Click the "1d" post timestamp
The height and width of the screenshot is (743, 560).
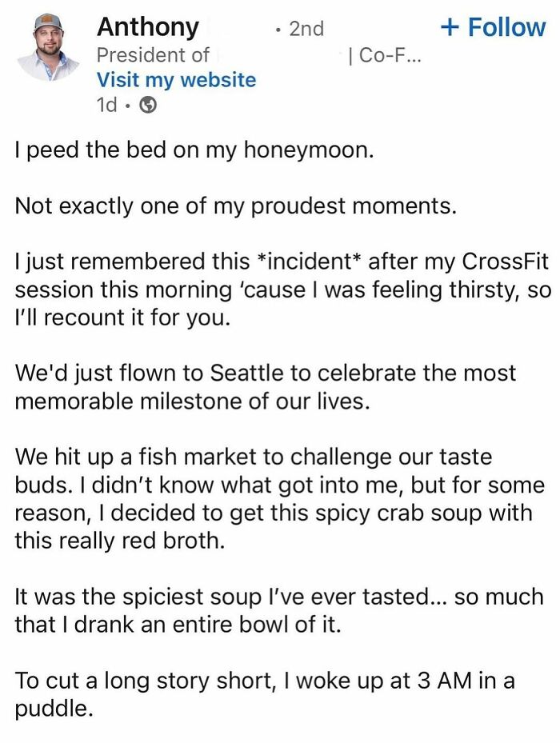107,106
